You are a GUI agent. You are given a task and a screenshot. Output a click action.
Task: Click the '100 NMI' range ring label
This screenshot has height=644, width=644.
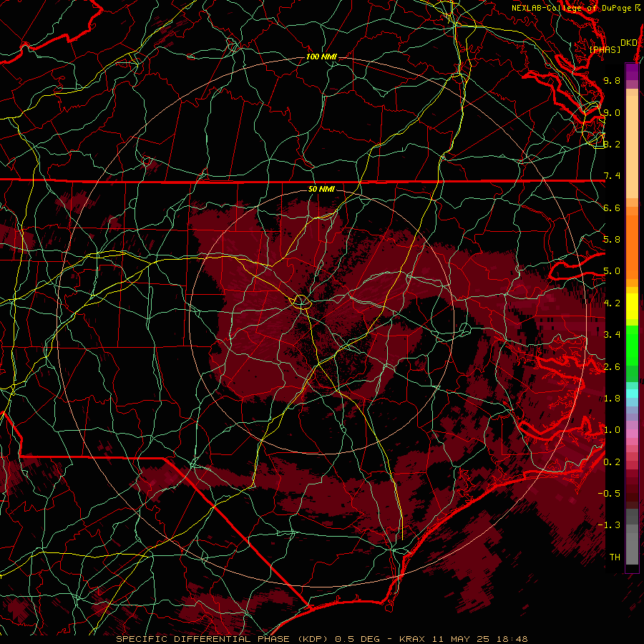pyautogui.click(x=321, y=57)
